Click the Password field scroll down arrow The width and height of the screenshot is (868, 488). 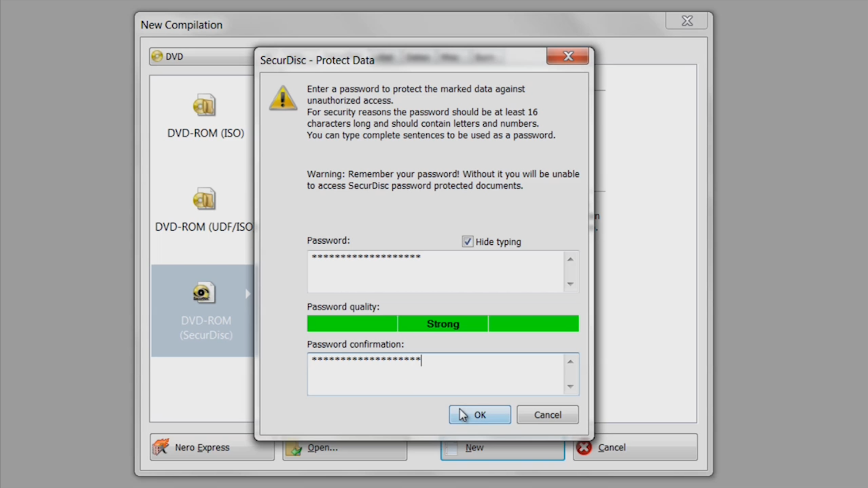tap(570, 284)
